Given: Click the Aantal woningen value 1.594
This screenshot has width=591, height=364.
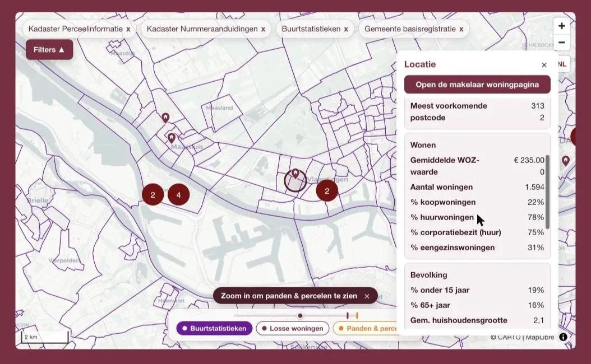Looking at the screenshot, I should 534,187.
